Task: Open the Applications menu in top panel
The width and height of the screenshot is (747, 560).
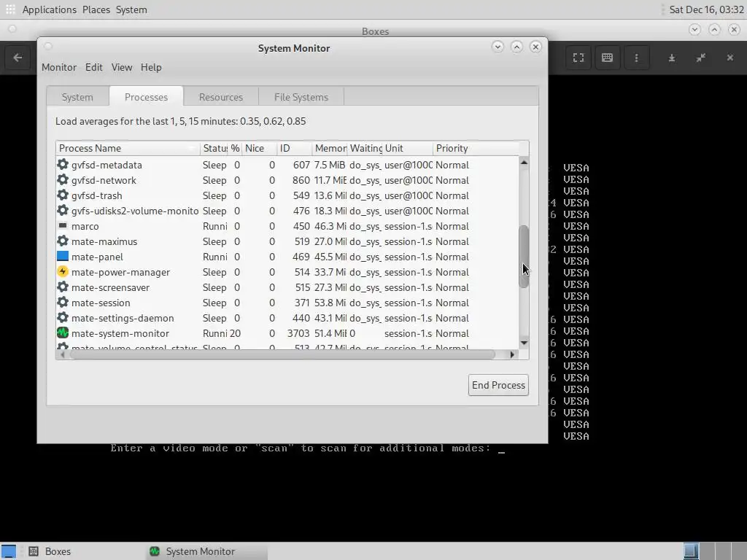Action: tap(49, 9)
